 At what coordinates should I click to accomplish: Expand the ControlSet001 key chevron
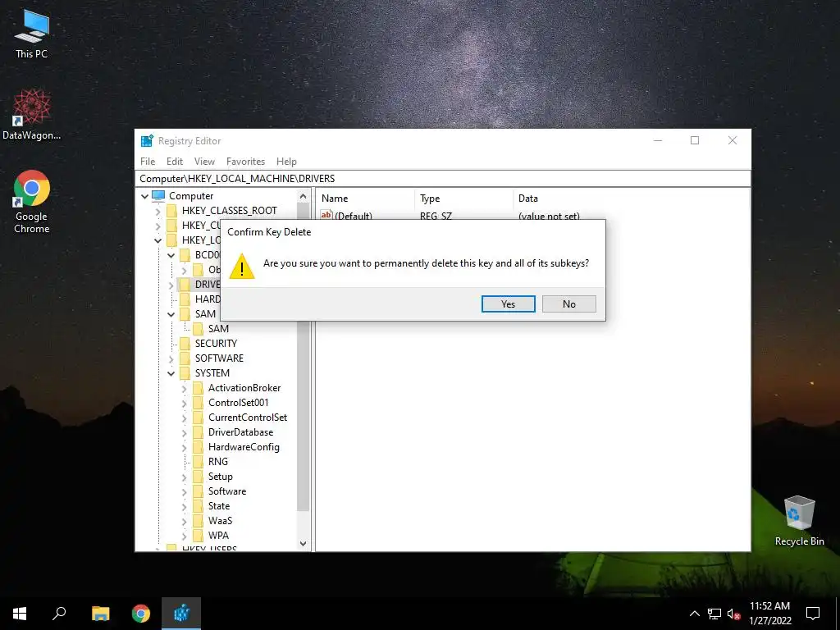(185, 403)
